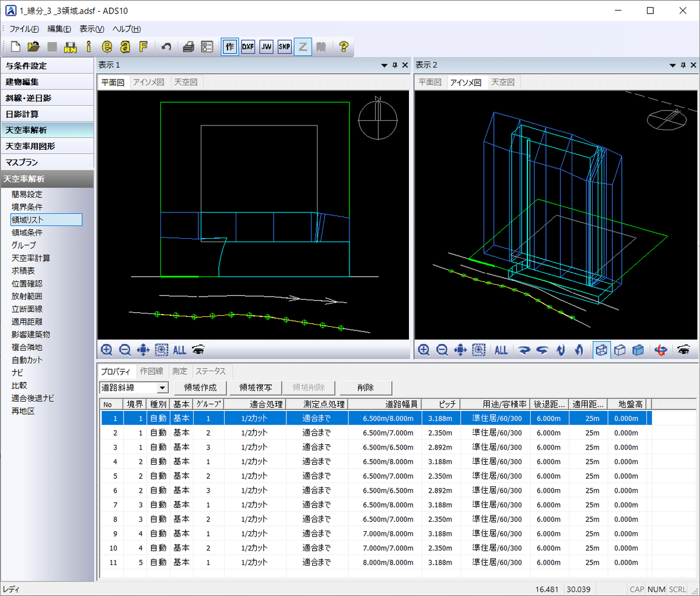Expand the 天空率用図形 section
The image size is (700, 596).
47,146
